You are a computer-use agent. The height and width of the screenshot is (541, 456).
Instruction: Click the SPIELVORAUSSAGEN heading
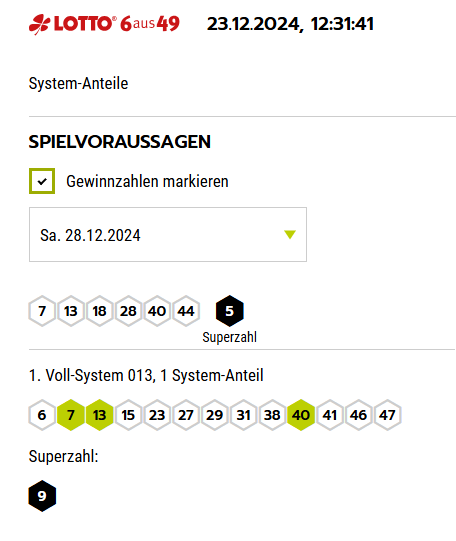pos(120,142)
